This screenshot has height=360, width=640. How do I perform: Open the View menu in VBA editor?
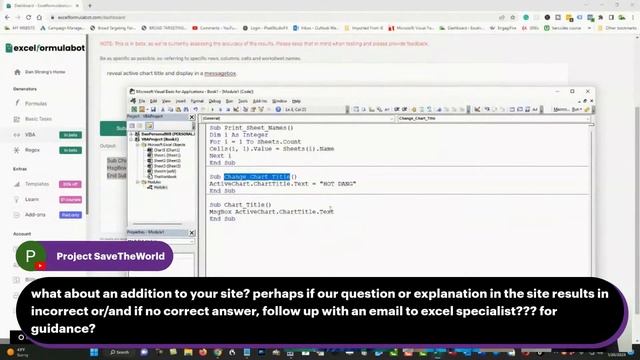pyautogui.click(x=167, y=101)
